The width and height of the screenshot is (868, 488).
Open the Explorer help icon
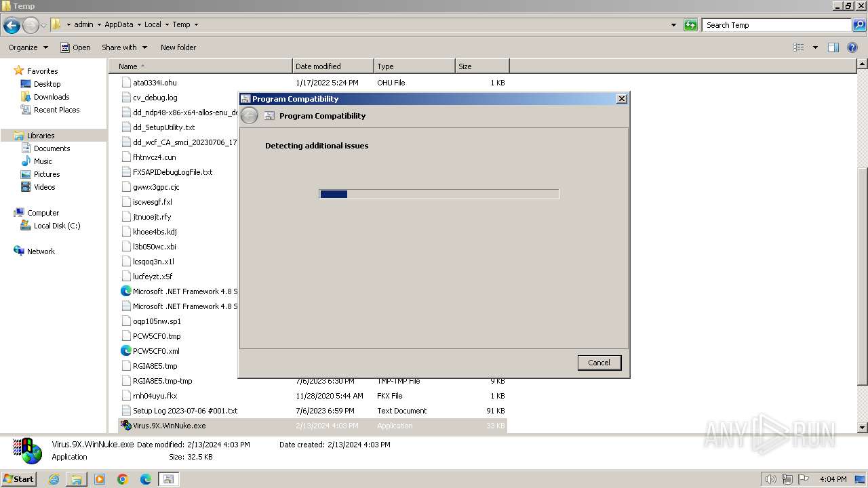853,47
